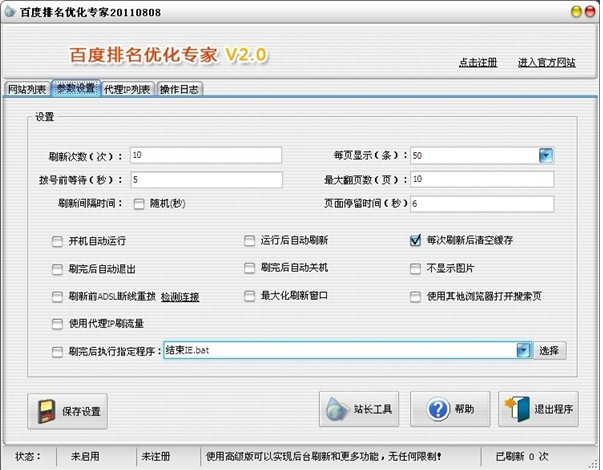This screenshot has width=603, height=470.
Task: Click the 帮助 button
Action: pyautogui.click(x=450, y=409)
